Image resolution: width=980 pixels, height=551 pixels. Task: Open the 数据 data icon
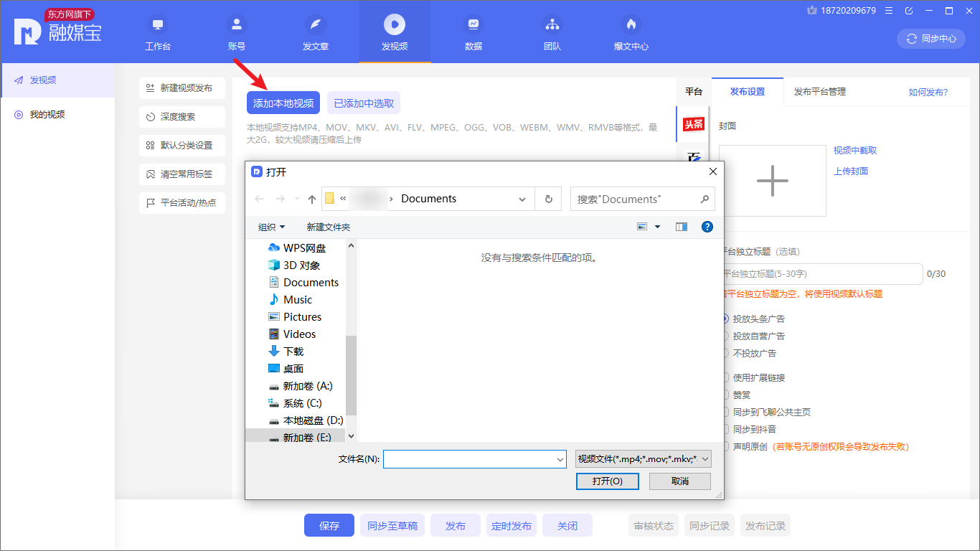[x=473, y=25]
